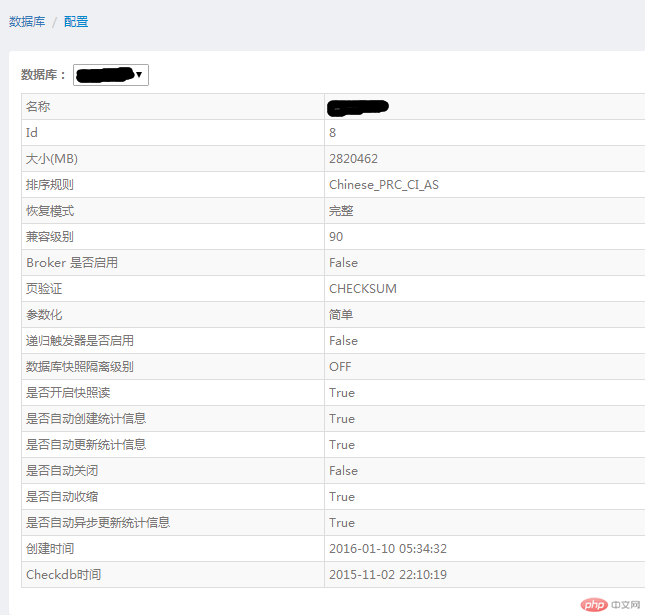645x615 pixels.
Task: Click the True value for 是否自动更新统计信息
Action: tap(342, 445)
